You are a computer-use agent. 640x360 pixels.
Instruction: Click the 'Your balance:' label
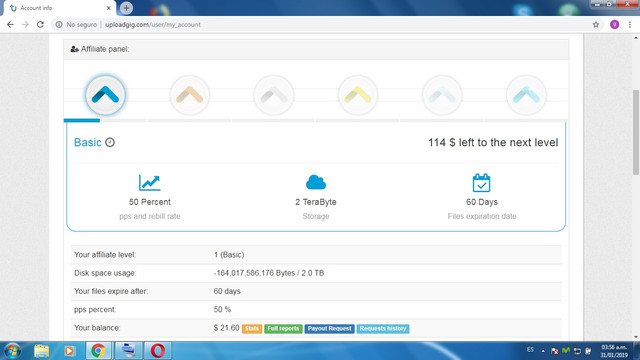97,328
